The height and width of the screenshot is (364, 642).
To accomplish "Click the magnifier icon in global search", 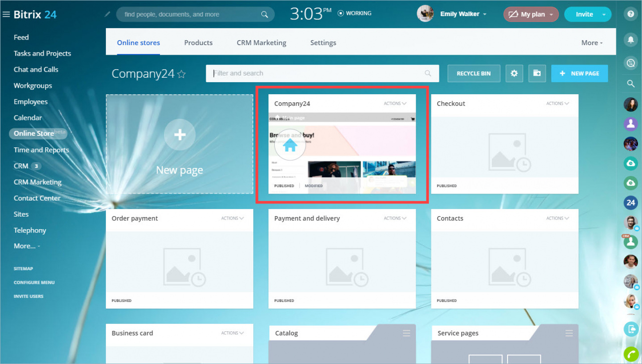I will coord(265,15).
